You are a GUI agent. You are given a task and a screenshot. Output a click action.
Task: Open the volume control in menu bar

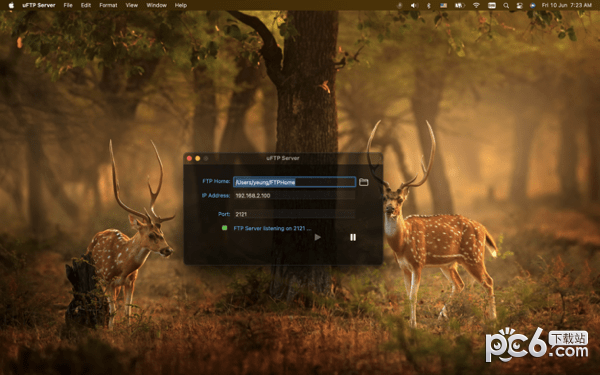click(x=414, y=5)
